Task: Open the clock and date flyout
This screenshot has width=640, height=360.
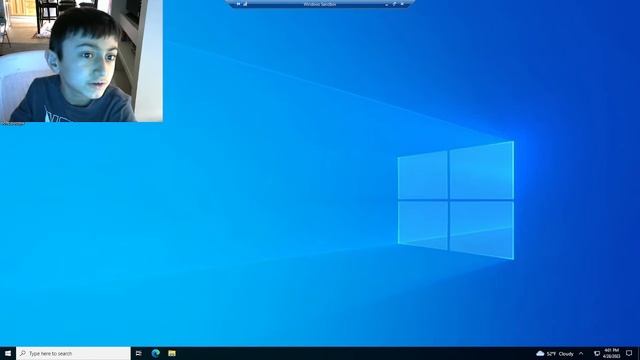Action: (x=611, y=353)
